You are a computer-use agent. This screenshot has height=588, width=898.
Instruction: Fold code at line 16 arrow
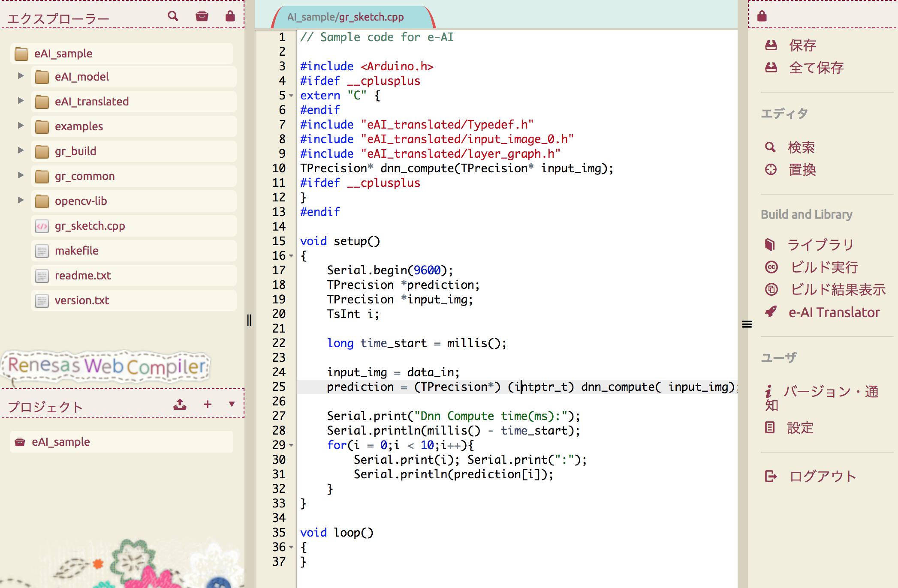click(x=292, y=256)
